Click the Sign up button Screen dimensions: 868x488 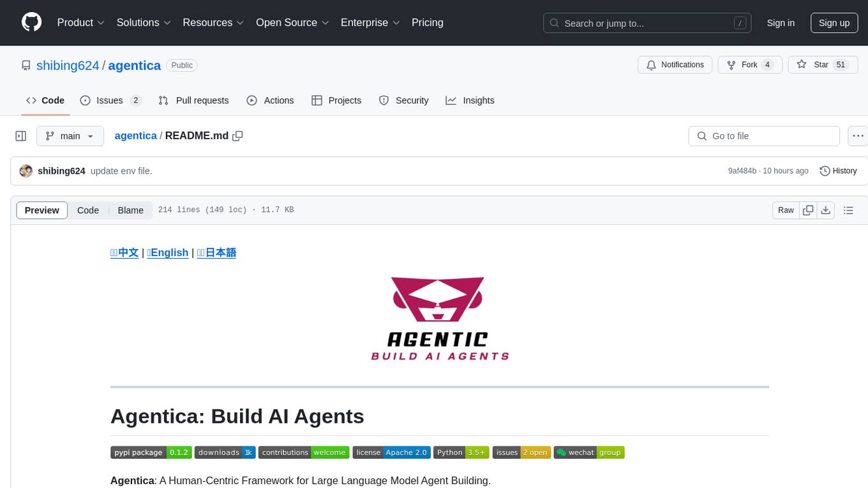[x=834, y=23]
